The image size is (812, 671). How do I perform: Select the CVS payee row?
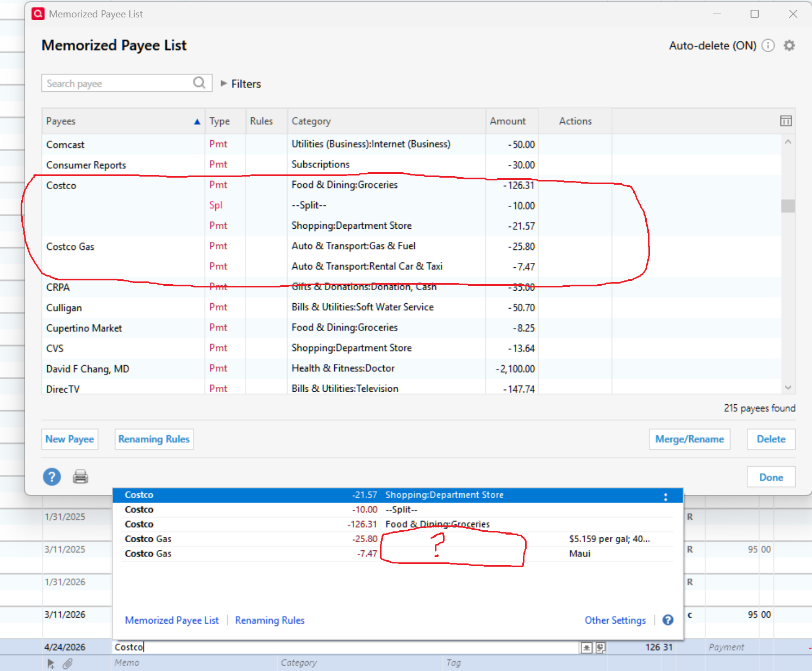tap(411, 348)
